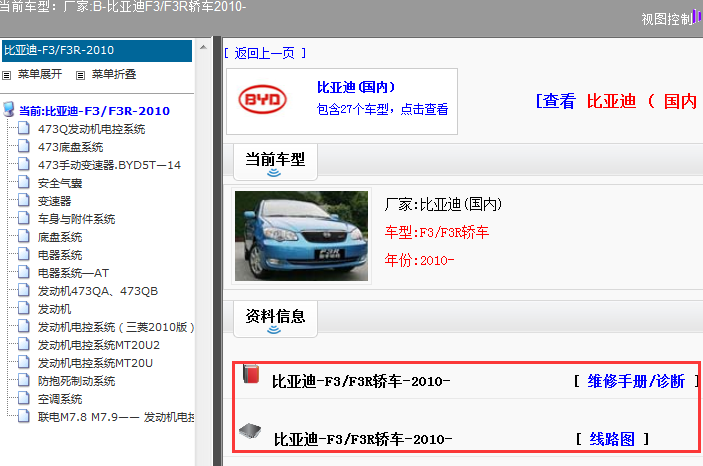
Task: Select the 比亚迪-F3/F3R-2010 panel header
Action: pyautogui.click(x=97, y=50)
